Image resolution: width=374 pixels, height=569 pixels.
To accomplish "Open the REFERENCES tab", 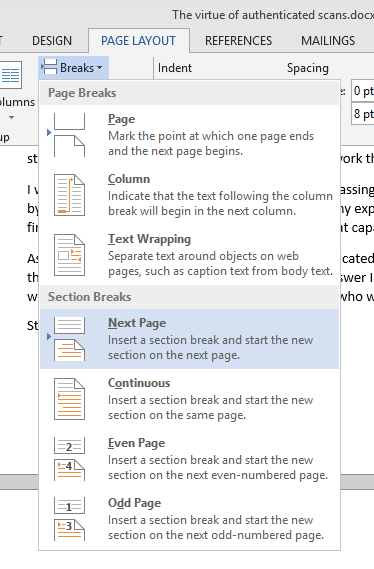I will 238,41.
